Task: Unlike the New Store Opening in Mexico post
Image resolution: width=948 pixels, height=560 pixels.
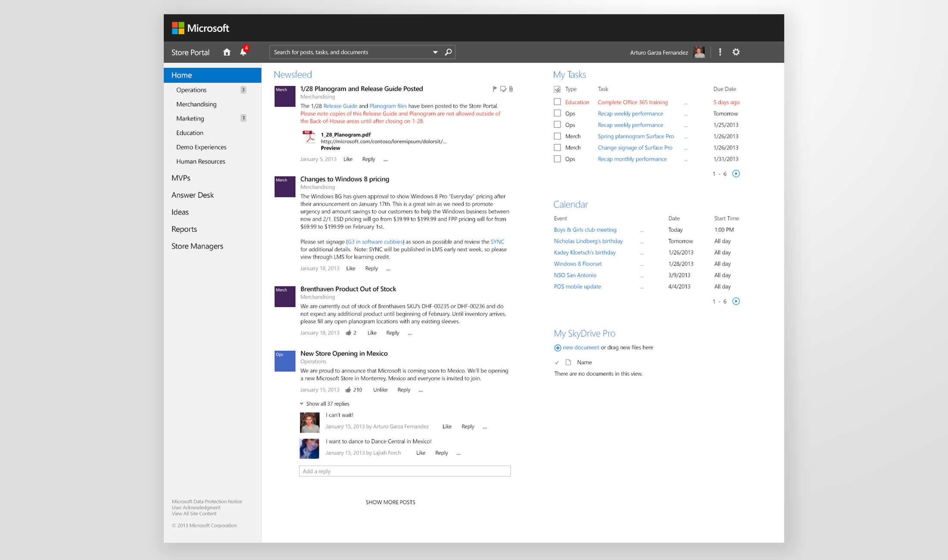Action: 380,390
